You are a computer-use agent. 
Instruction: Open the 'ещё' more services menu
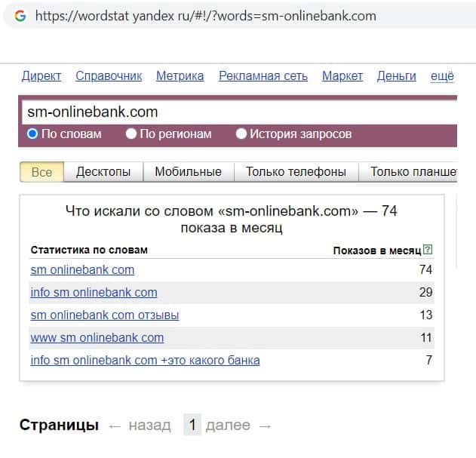point(442,76)
